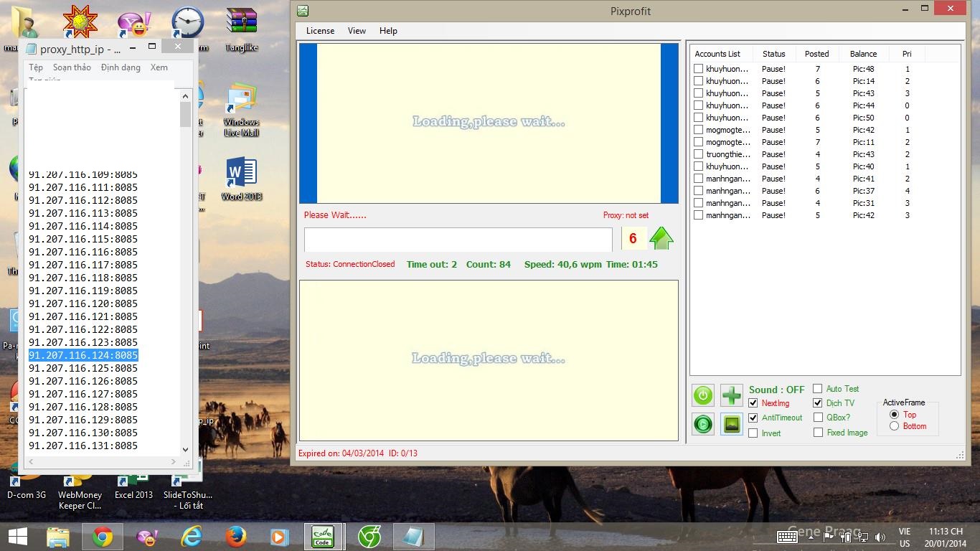The height and width of the screenshot is (551, 980).
Task: Open the Xem menu in Notepad
Action: (x=159, y=67)
